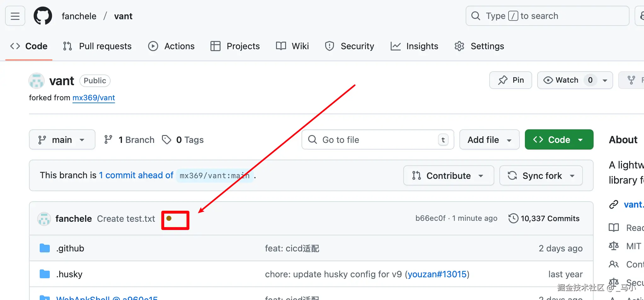Click the Actions play icon
644x300 pixels.
pyautogui.click(x=153, y=46)
